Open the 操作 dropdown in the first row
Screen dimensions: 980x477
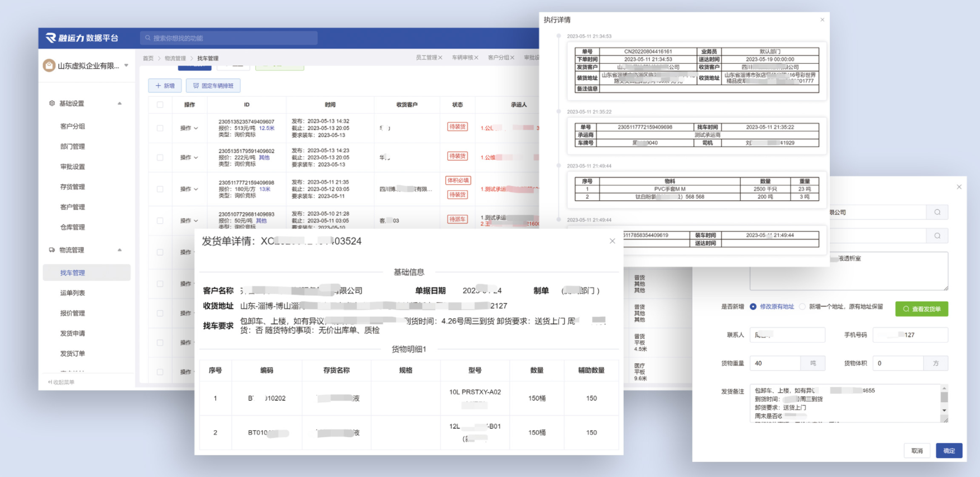189,128
